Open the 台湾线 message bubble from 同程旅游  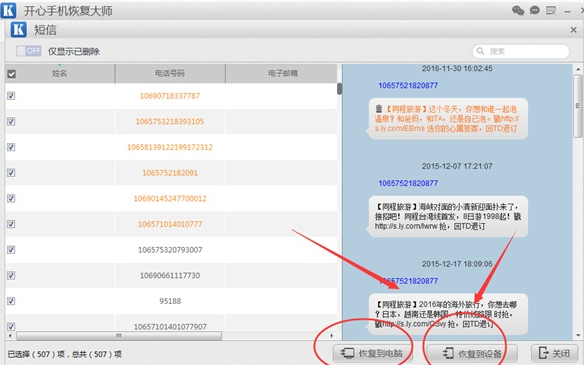click(x=448, y=216)
